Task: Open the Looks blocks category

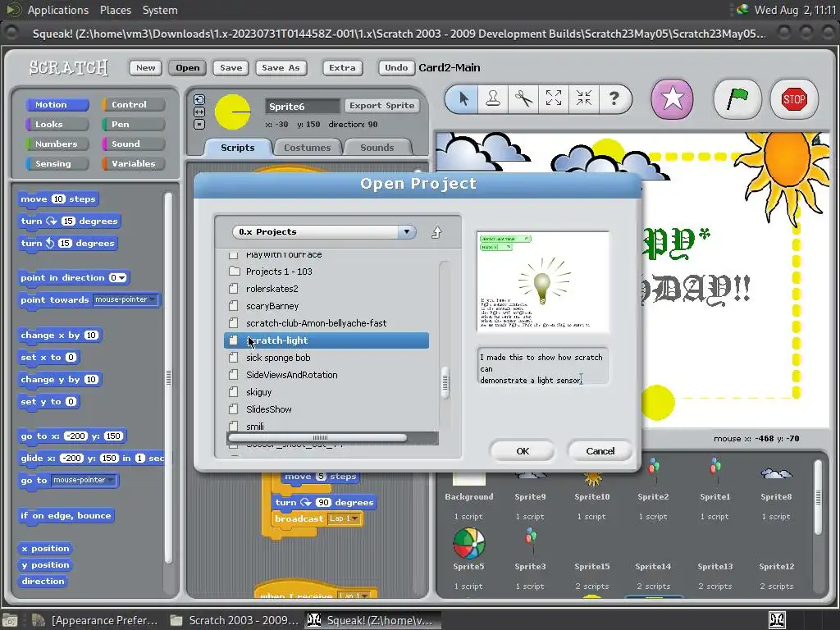Action: coord(57,125)
